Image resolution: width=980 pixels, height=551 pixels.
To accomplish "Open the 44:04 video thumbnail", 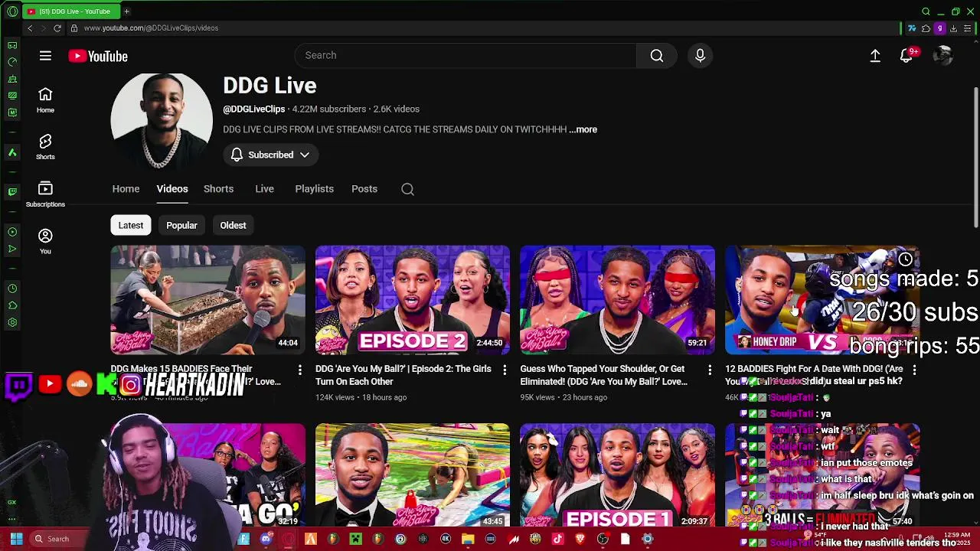I will [x=207, y=300].
